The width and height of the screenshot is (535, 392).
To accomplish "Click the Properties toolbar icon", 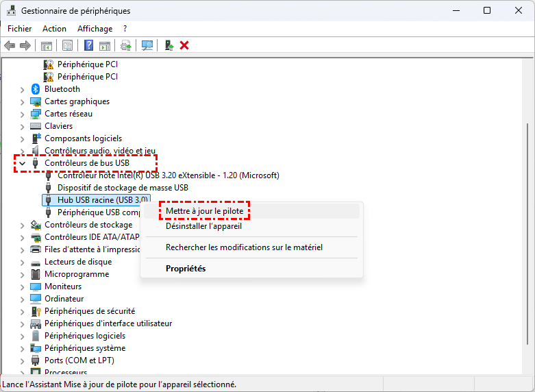I will (x=67, y=45).
